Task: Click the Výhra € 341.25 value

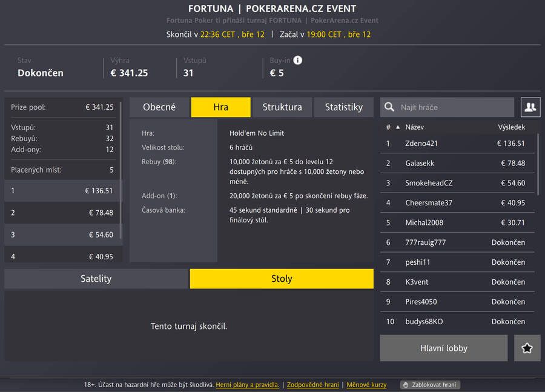Action: pyautogui.click(x=129, y=73)
